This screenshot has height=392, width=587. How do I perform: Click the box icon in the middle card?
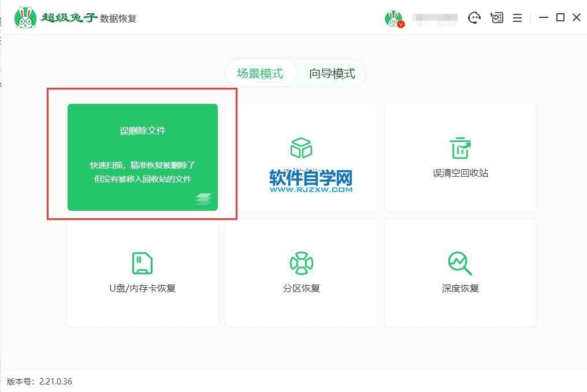click(301, 148)
